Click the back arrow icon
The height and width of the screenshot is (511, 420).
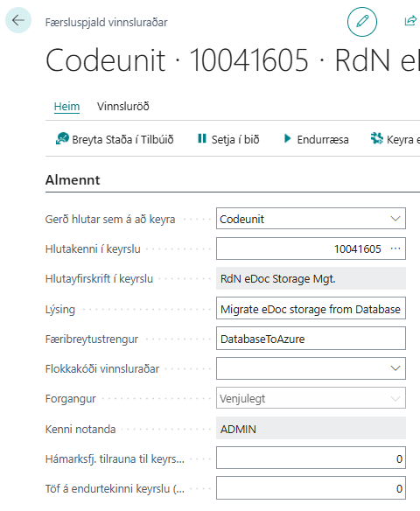pyautogui.click(x=18, y=20)
